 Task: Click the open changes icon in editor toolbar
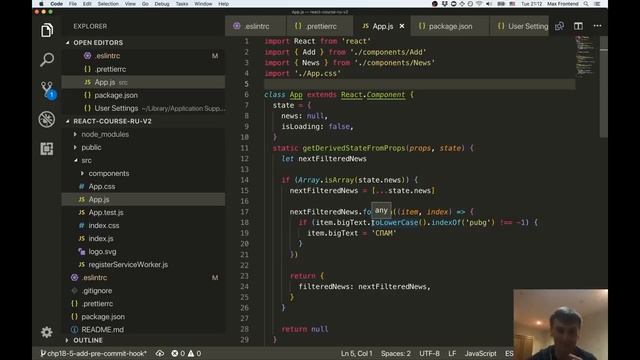point(560,26)
